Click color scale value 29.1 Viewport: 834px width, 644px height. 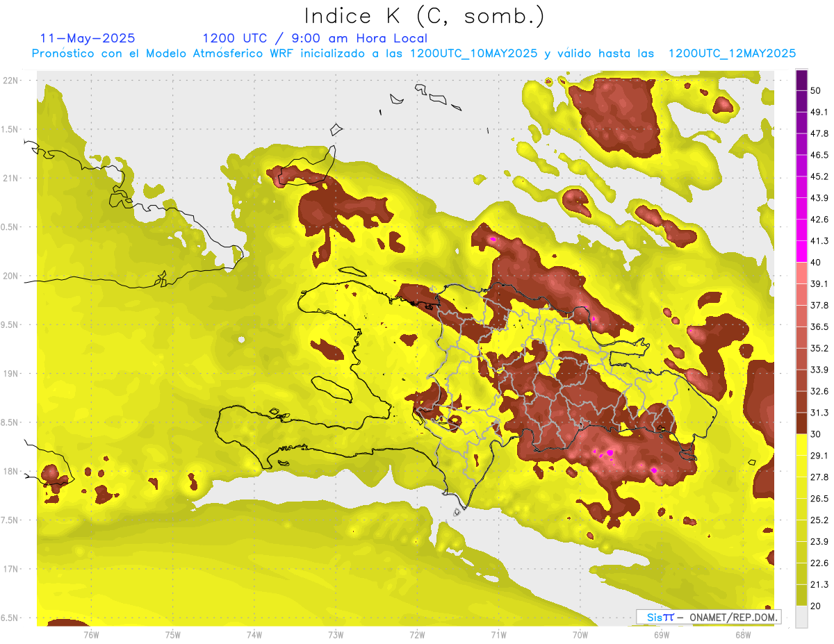point(819,456)
